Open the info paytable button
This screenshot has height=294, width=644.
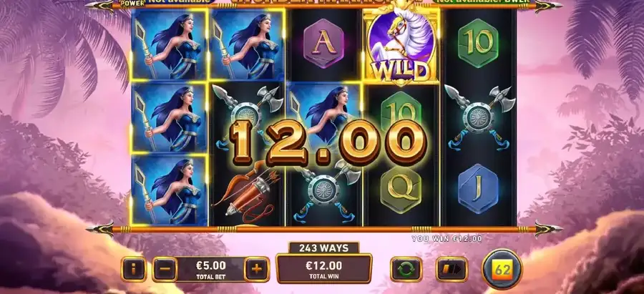[134, 270]
